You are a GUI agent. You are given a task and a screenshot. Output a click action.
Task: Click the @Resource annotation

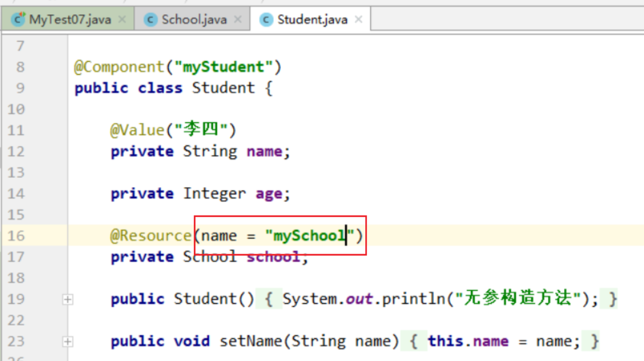(x=151, y=236)
